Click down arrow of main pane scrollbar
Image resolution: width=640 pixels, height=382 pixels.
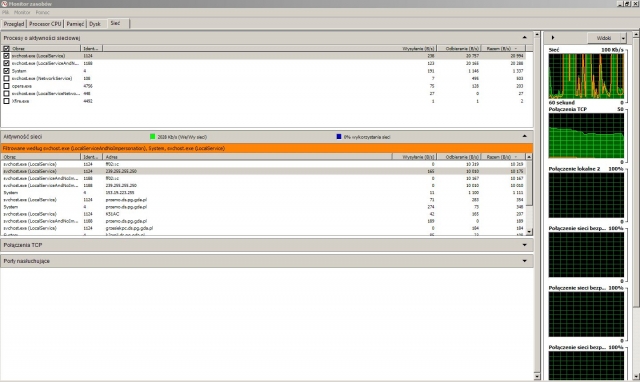pos(537,376)
